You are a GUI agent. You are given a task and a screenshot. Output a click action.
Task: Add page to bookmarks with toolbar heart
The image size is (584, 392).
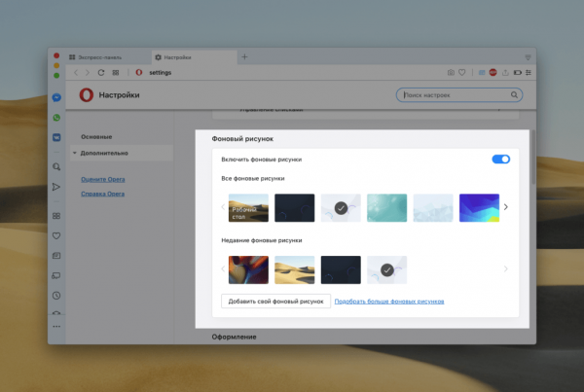pos(461,73)
